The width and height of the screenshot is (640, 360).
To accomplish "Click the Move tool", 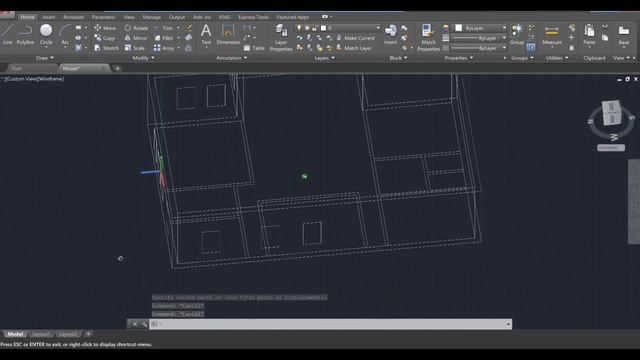I will (105, 28).
